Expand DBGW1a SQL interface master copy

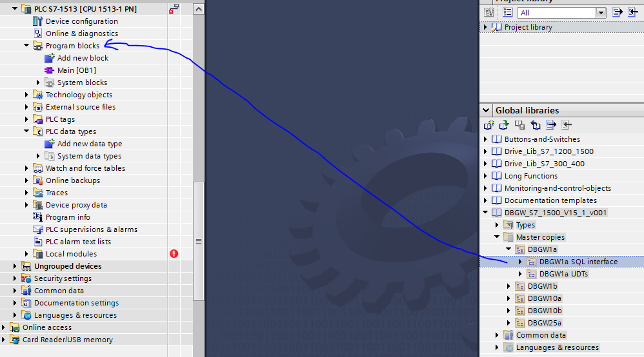pos(520,262)
